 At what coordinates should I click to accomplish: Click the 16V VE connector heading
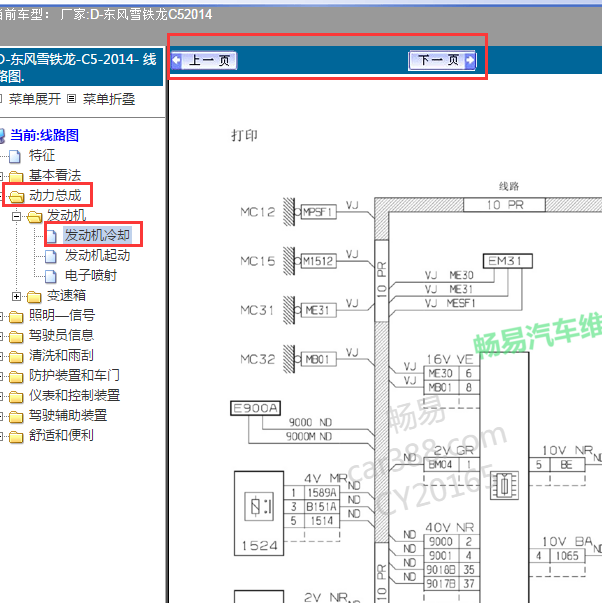[x=450, y=359]
